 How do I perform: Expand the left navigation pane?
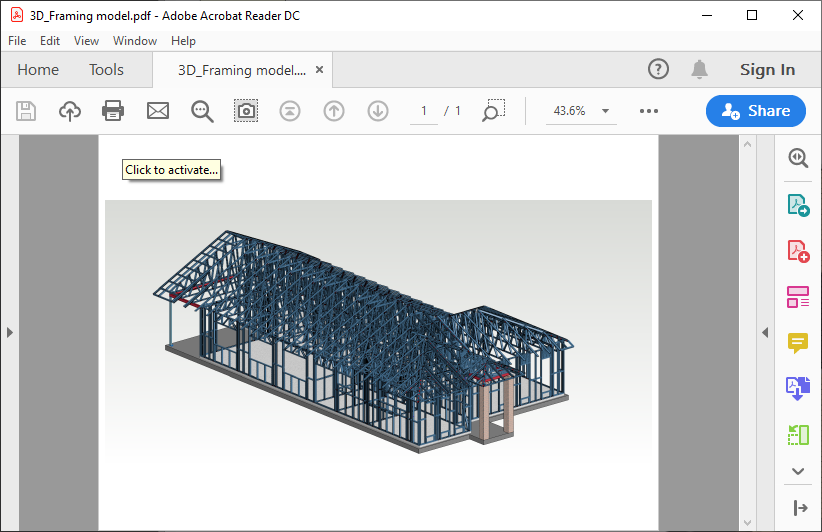(9, 333)
